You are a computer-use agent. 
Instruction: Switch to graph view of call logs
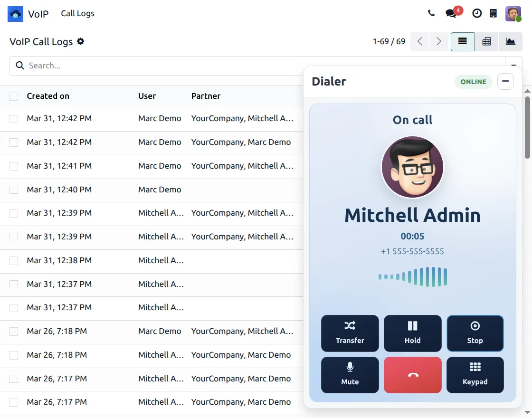pos(511,41)
